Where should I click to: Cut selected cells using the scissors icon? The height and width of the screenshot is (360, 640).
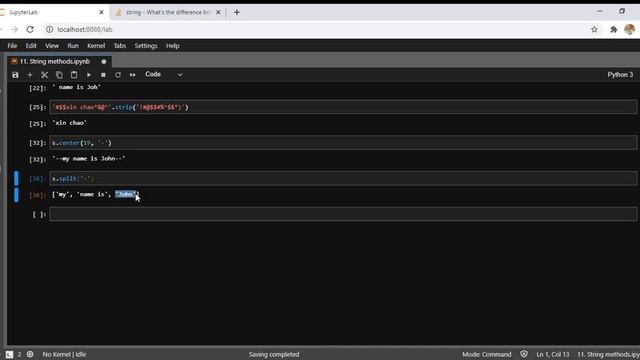coord(44,75)
